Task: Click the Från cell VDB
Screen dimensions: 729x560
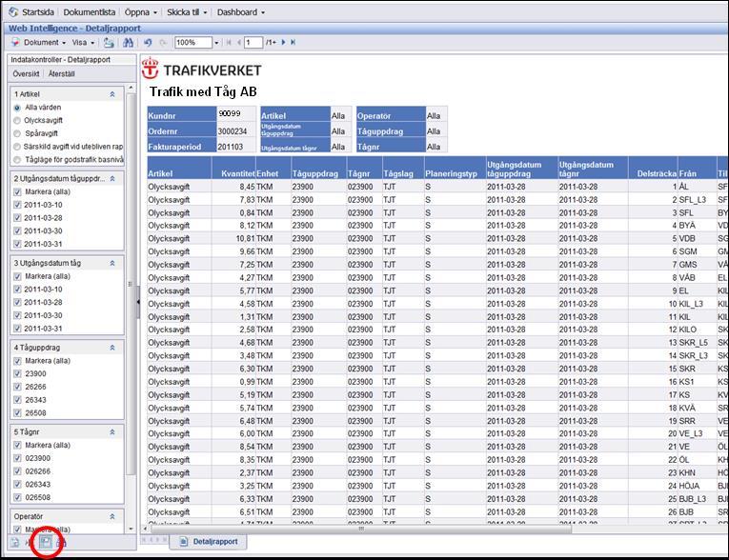Action: click(687, 239)
